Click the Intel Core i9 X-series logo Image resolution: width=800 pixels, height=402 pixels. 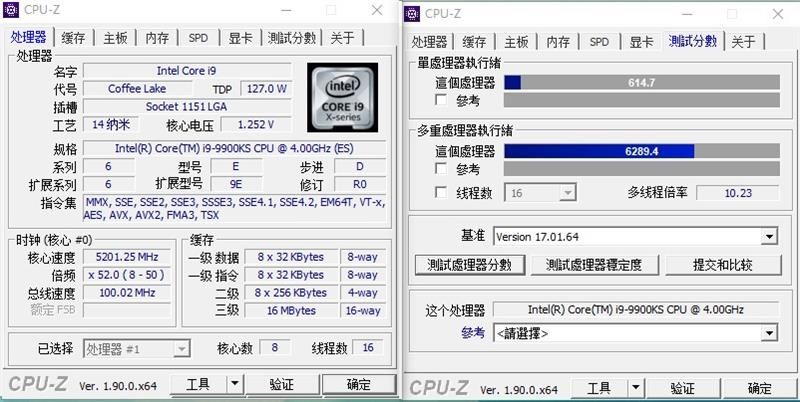tap(342, 97)
